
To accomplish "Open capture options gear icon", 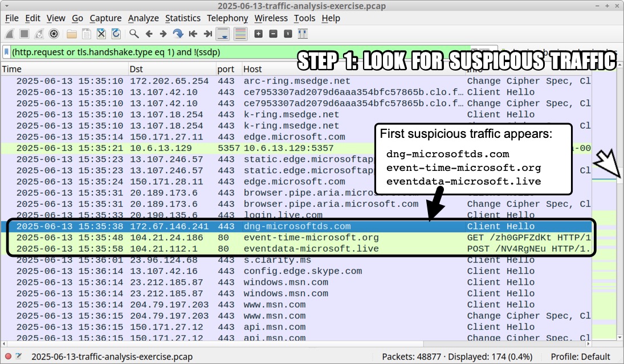I will click(x=54, y=34).
